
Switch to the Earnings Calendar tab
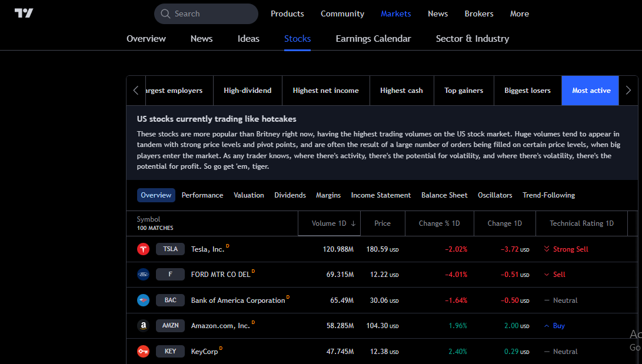373,39
